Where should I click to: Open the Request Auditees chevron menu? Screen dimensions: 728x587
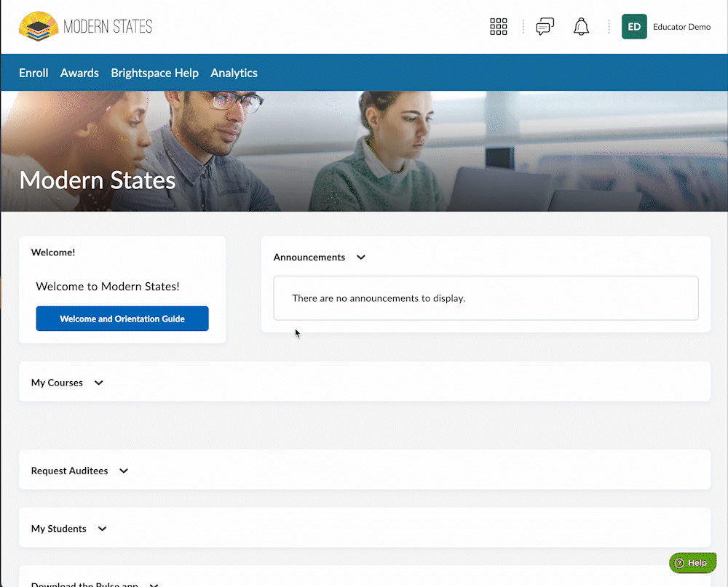[124, 471]
